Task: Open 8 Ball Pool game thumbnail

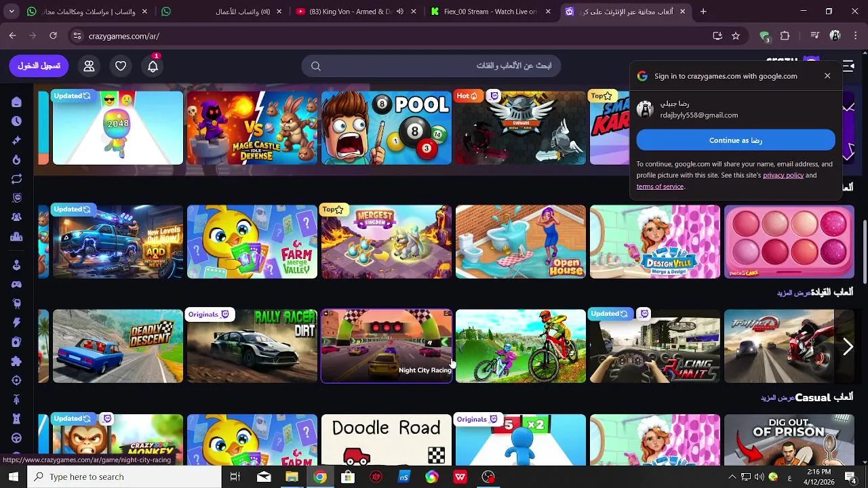Action: tap(387, 128)
